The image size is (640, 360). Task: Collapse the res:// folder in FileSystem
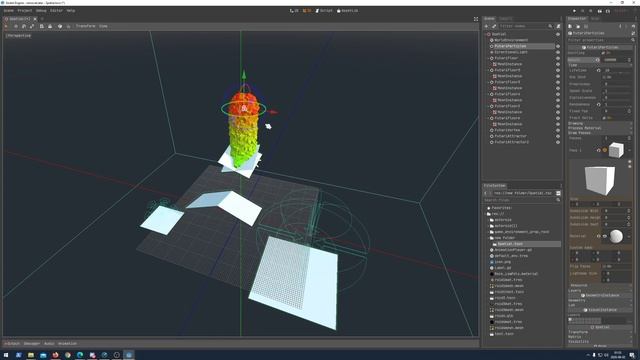pos(486,214)
